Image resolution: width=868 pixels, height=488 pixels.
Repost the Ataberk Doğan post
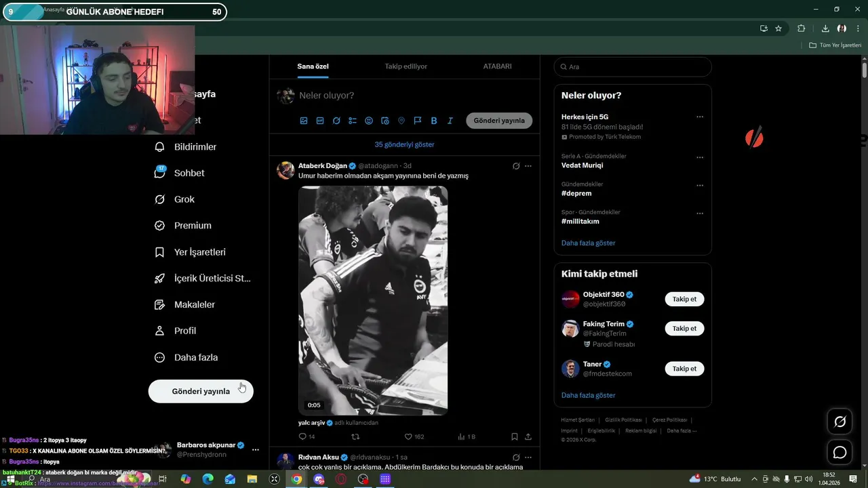(x=355, y=437)
